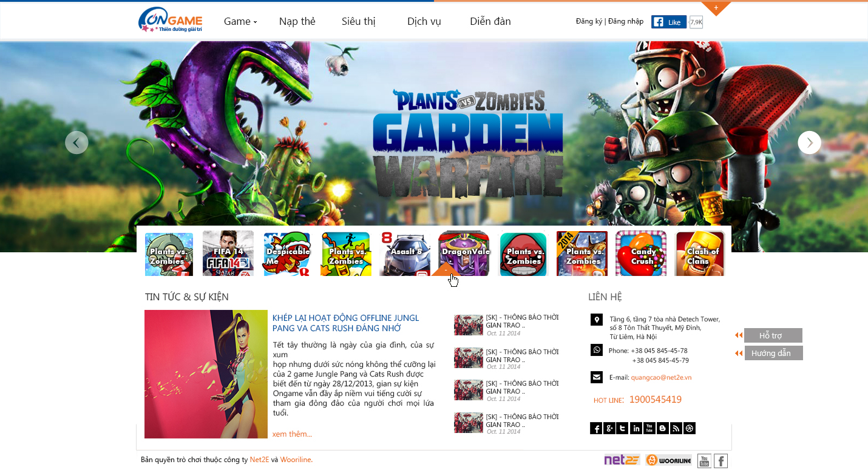Open the Candy Crush game icon
Viewport: 868px width, 470px height.
pyautogui.click(x=641, y=253)
